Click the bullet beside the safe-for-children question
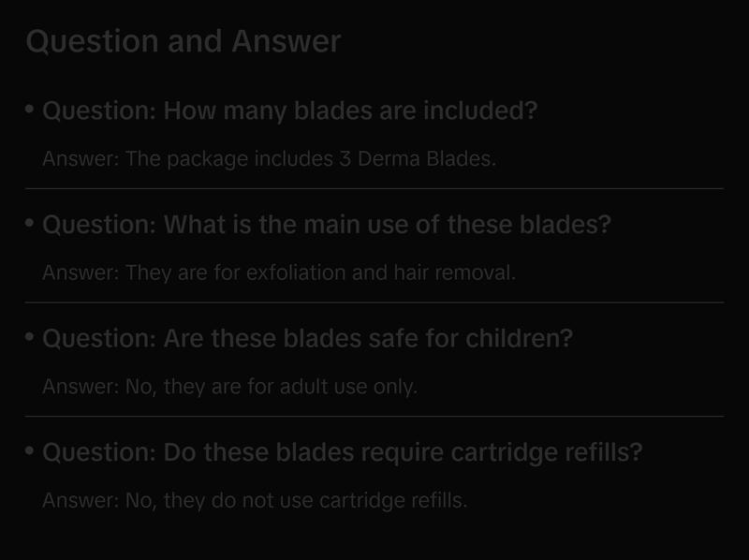Screen dimensions: 749x560 click(31, 337)
